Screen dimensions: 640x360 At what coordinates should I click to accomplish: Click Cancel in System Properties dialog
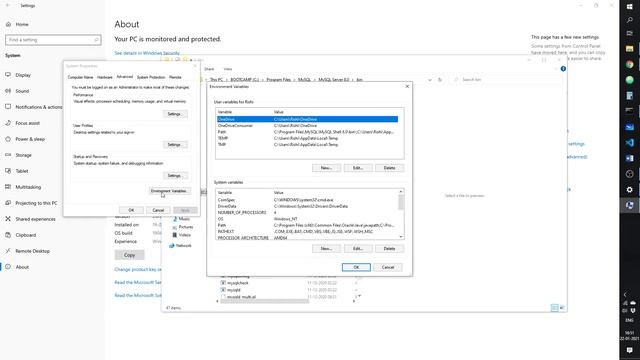click(x=158, y=210)
